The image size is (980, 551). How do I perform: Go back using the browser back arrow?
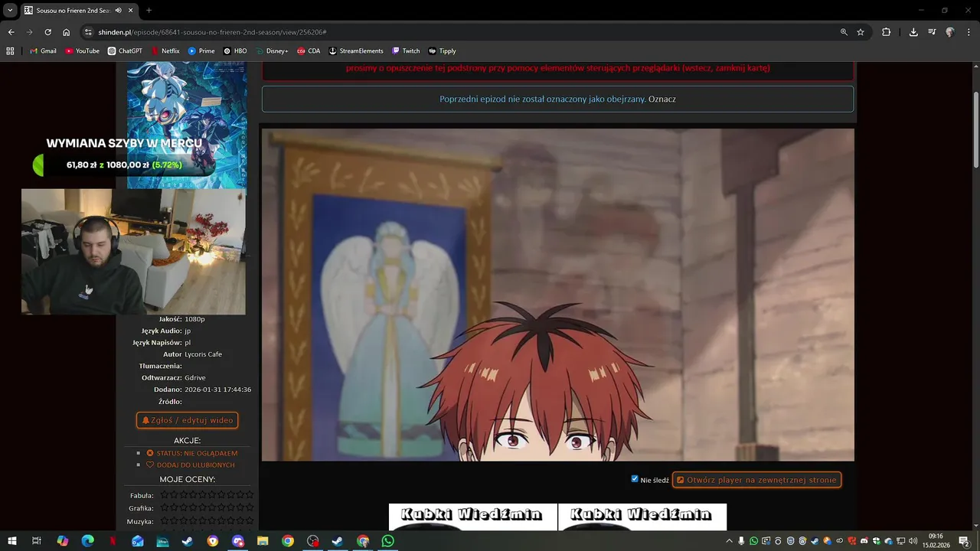pyautogui.click(x=11, y=32)
